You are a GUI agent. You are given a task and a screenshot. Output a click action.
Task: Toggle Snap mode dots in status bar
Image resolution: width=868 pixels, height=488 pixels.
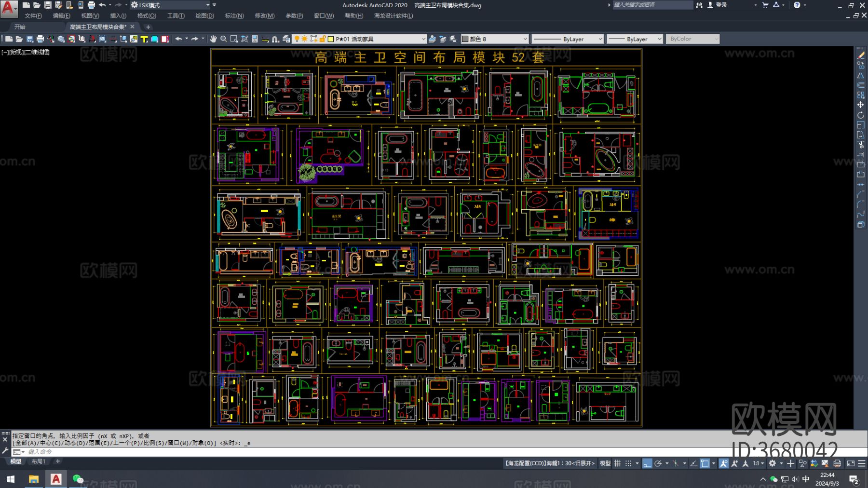click(x=628, y=463)
